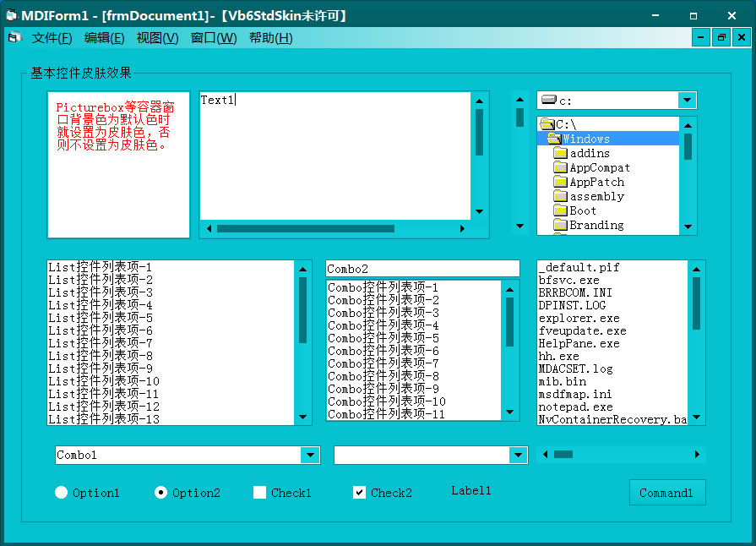Screen dimensions: 756x546
Task: Click the C:\ root folder icon
Action: (547, 124)
